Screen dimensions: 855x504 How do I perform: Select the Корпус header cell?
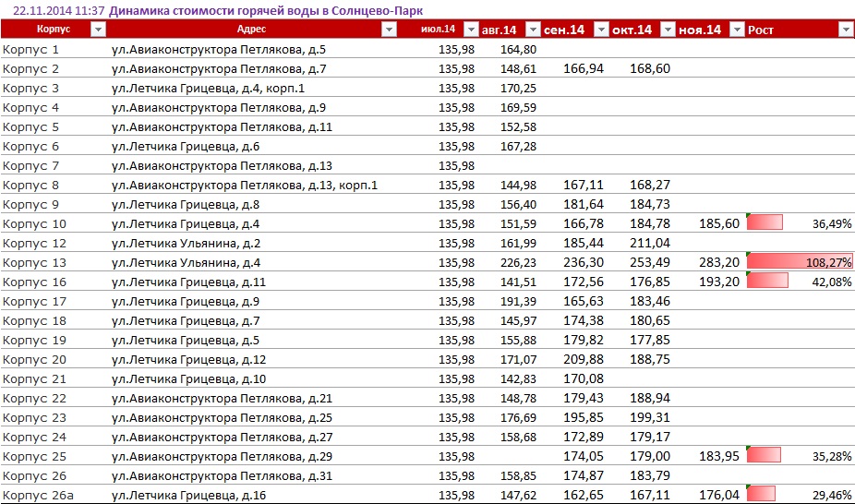(x=54, y=29)
